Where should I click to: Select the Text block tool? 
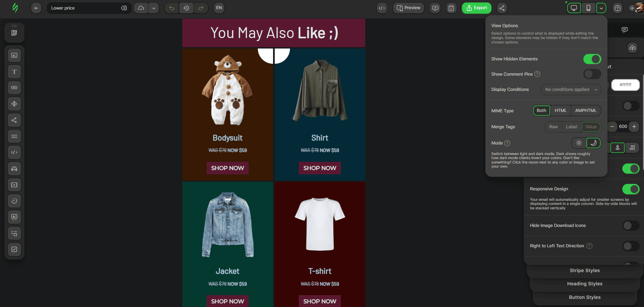pos(14,72)
